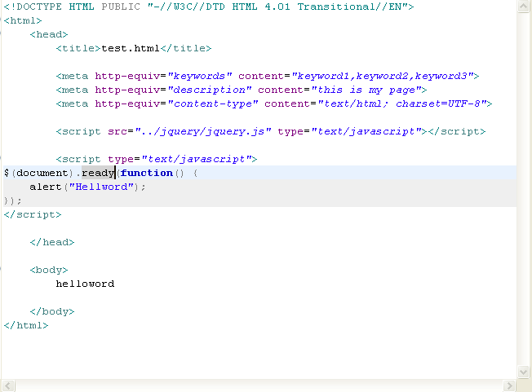The width and height of the screenshot is (532, 392).
Task: Click the closing </script> tag
Action: click(33, 215)
